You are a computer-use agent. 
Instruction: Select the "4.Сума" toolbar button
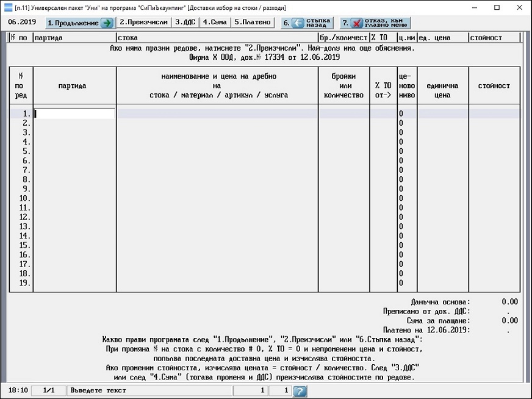(215, 23)
